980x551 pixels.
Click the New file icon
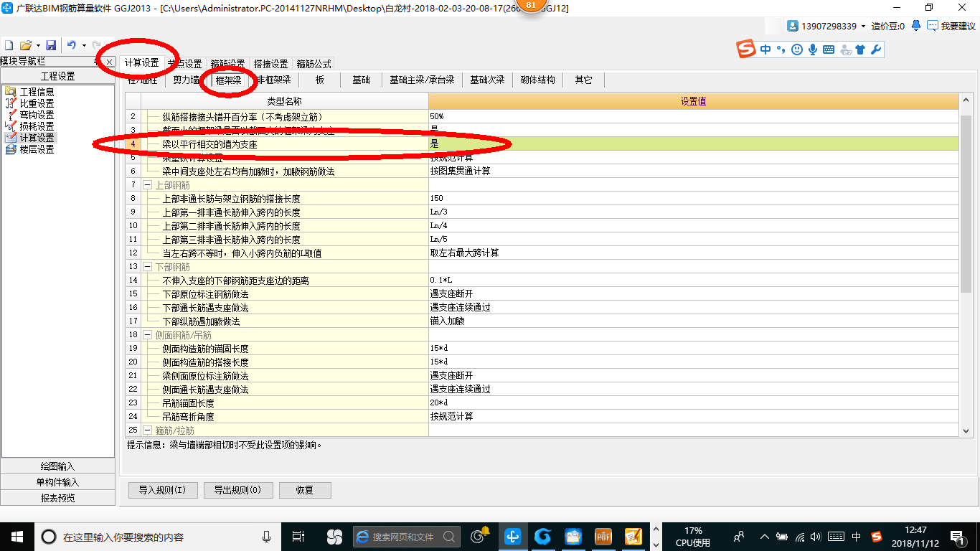pos(9,45)
